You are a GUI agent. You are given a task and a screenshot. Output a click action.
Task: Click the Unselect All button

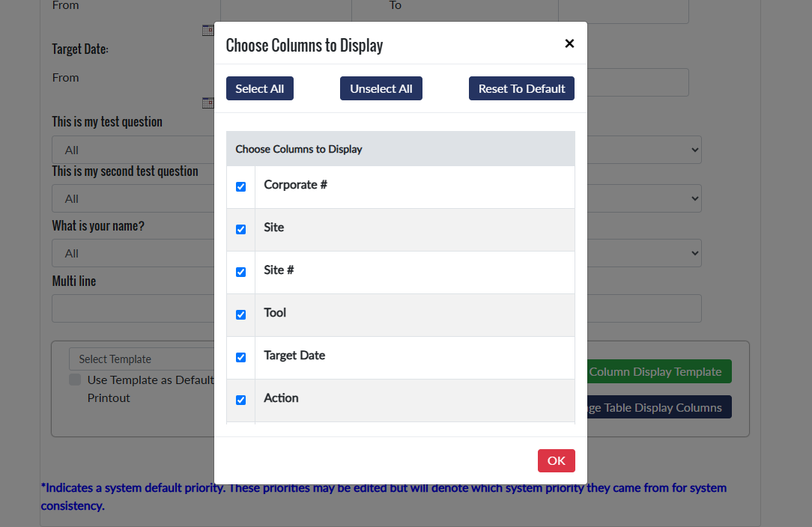(381, 88)
